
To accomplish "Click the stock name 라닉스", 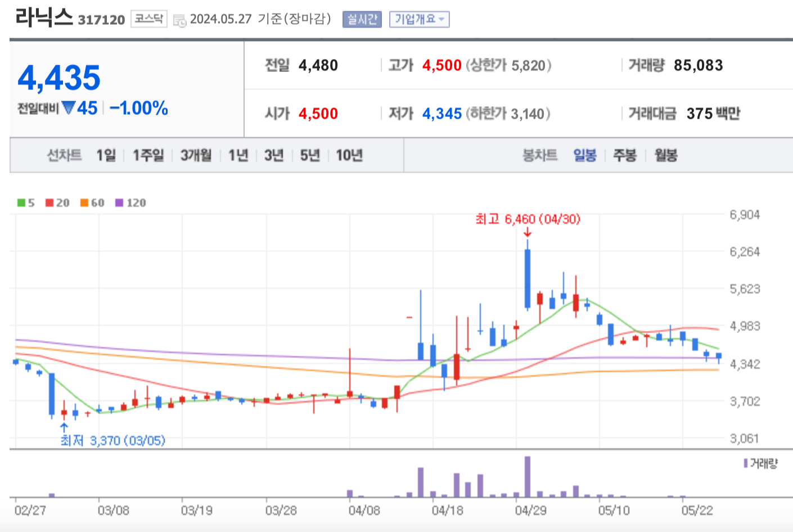I will pos(44,17).
